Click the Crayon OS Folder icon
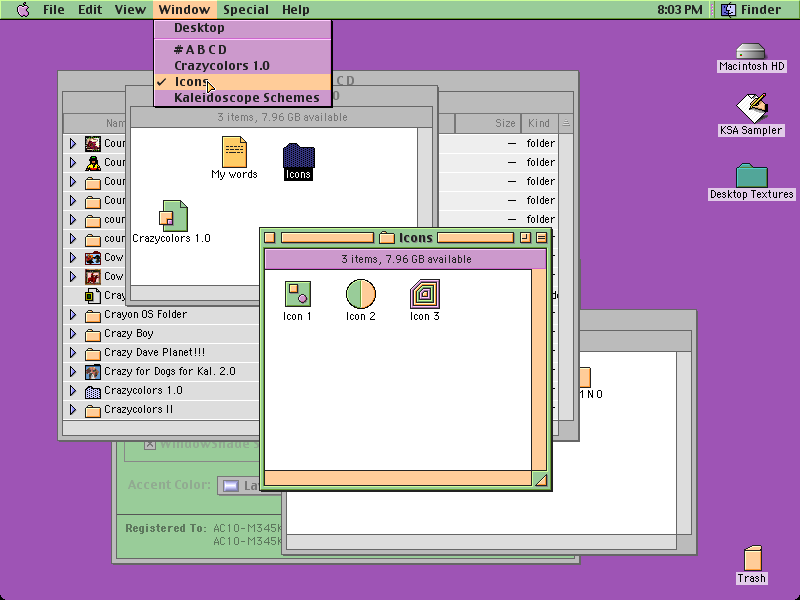800x600 pixels. point(92,315)
